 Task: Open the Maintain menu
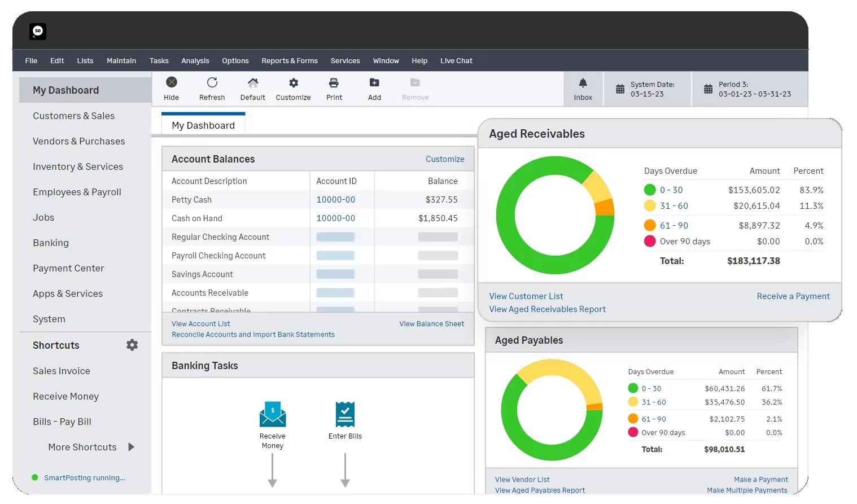tap(121, 61)
